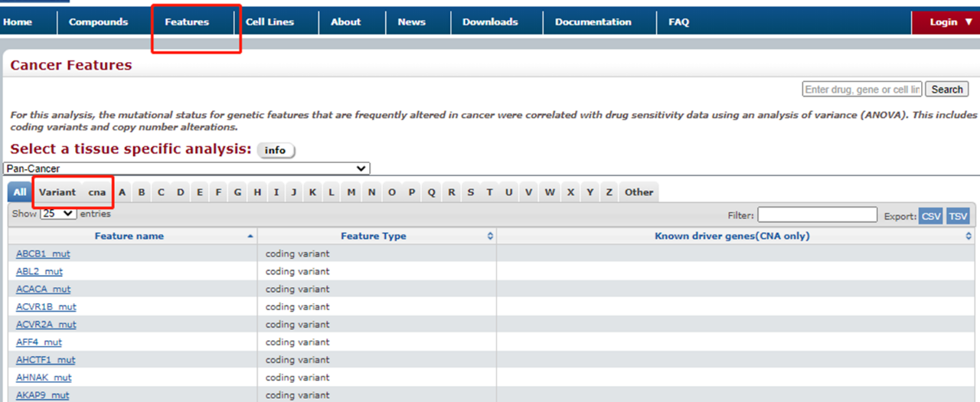
Task: Open the ABCB1_mut feature link
Action: coord(43,254)
